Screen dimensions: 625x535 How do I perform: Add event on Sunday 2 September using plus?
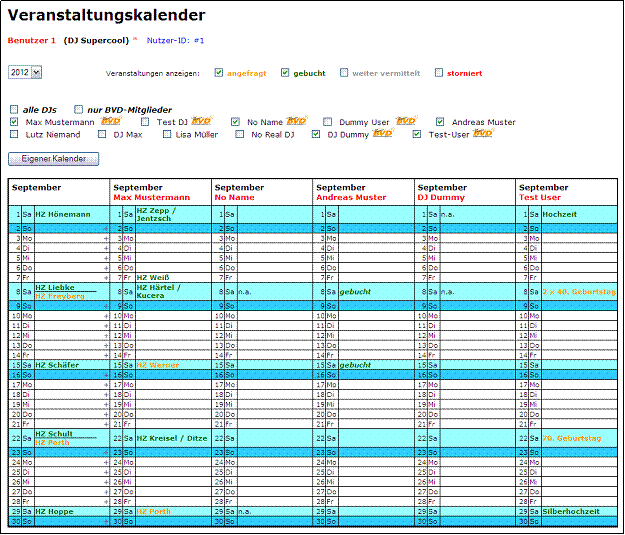[x=105, y=229]
